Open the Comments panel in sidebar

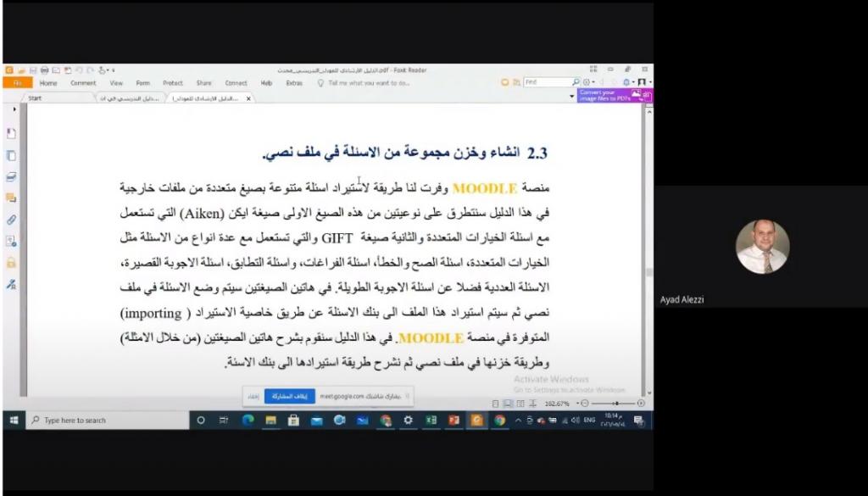pos(11,198)
